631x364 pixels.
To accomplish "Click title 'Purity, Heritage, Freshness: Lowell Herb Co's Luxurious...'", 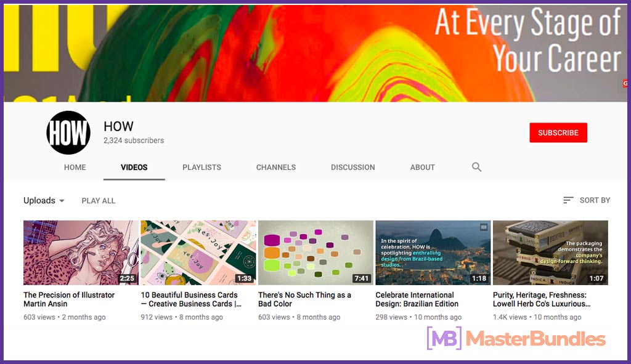I will coord(542,299).
